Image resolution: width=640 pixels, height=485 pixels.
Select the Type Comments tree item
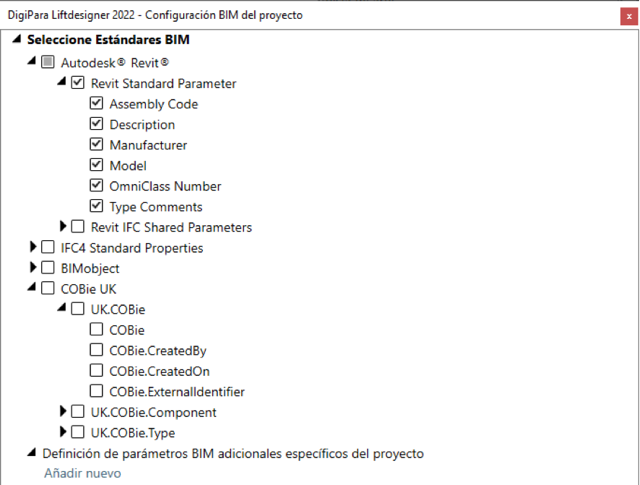pyautogui.click(x=156, y=207)
